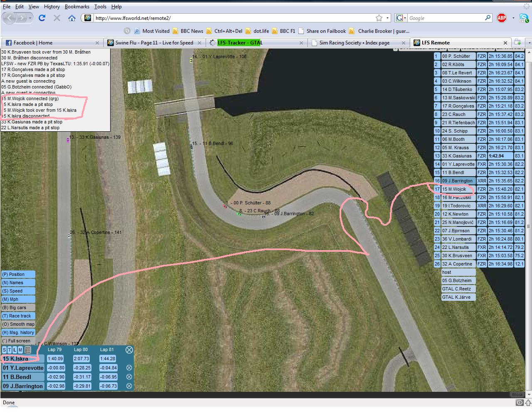Bookmark page with the star icon
The image size is (532, 413).
(379, 18)
